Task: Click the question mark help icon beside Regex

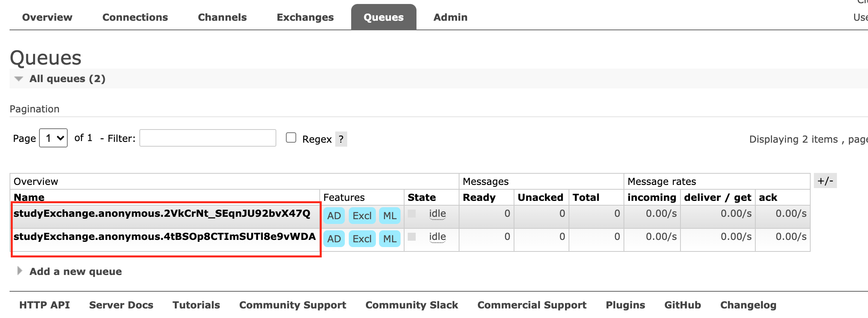Action: tap(341, 139)
